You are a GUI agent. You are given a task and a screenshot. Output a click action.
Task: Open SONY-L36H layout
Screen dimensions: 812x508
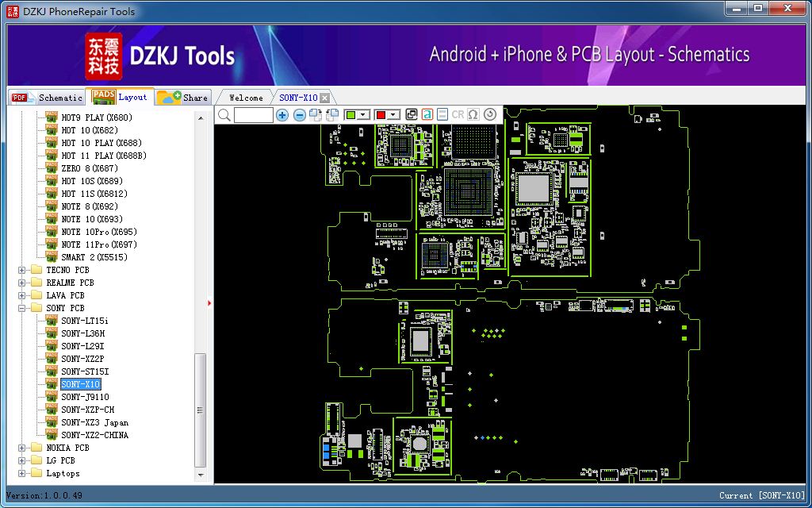(x=82, y=333)
